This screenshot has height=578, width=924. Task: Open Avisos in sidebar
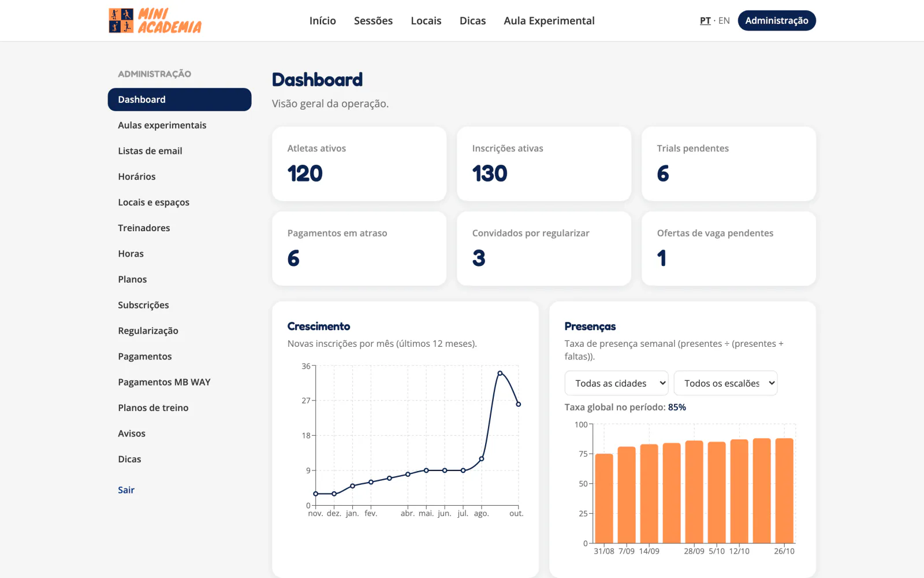pyautogui.click(x=180, y=433)
